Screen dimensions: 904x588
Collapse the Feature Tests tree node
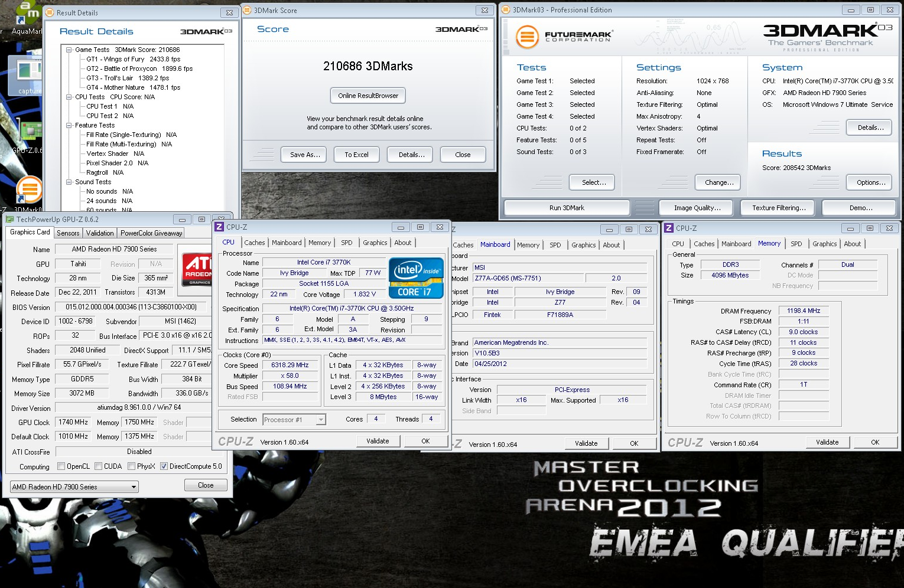click(x=69, y=126)
